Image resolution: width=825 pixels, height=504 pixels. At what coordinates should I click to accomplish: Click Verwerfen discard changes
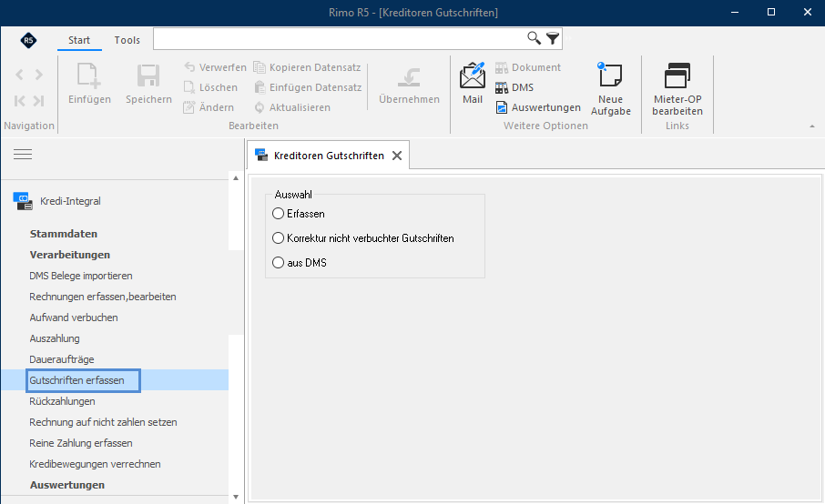click(215, 67)
